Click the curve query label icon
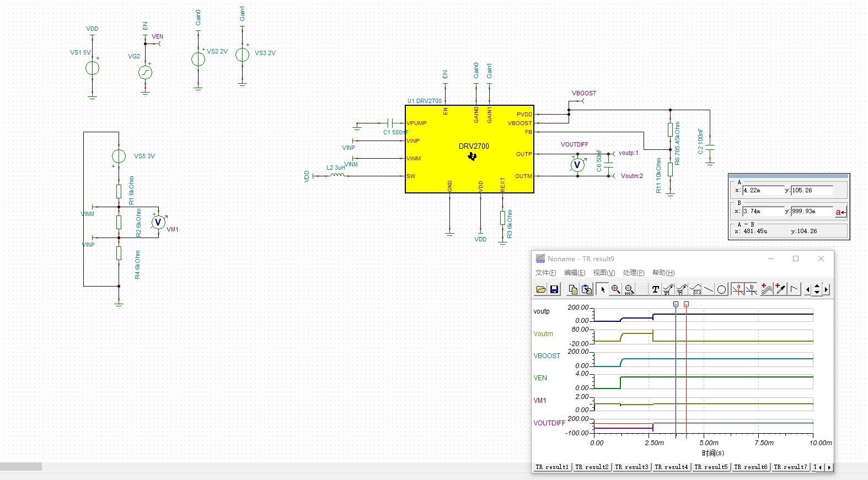868x480 pixels. 682,289
